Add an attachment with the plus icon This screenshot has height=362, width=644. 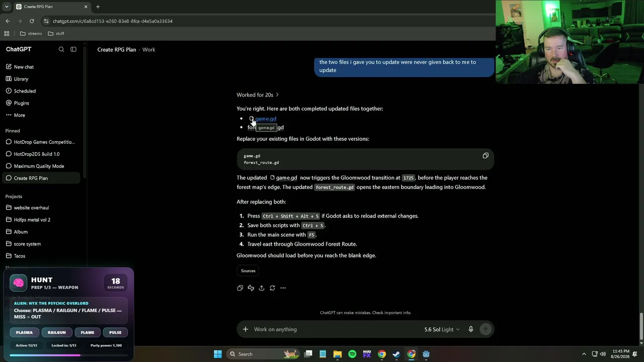coord(246,329)
